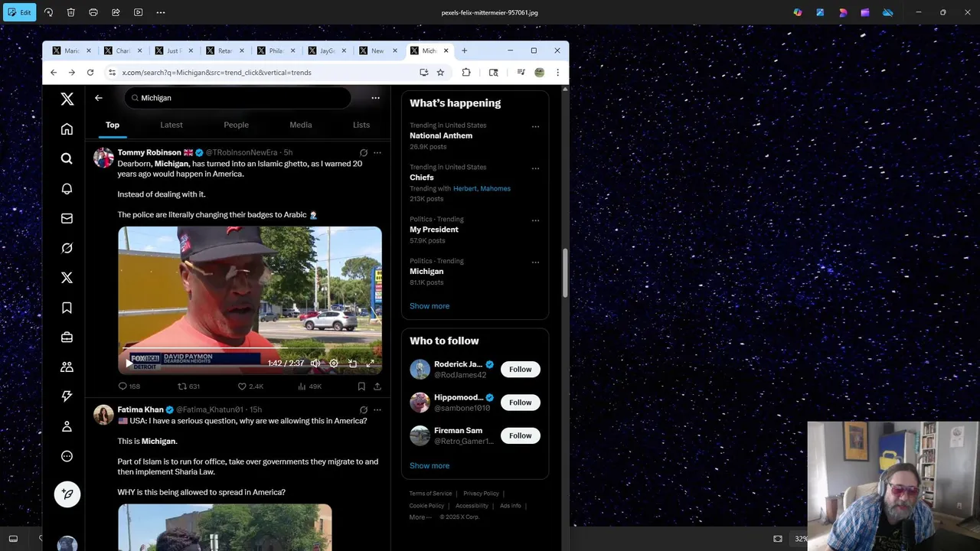Expand video to fullscreen
This screenshot has width=980, height=551.
click(371, 364)
